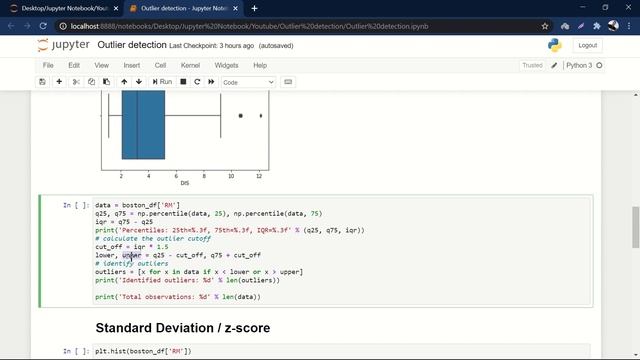
Task: Copy selected cells icon
Action: [x=91, y=82]
